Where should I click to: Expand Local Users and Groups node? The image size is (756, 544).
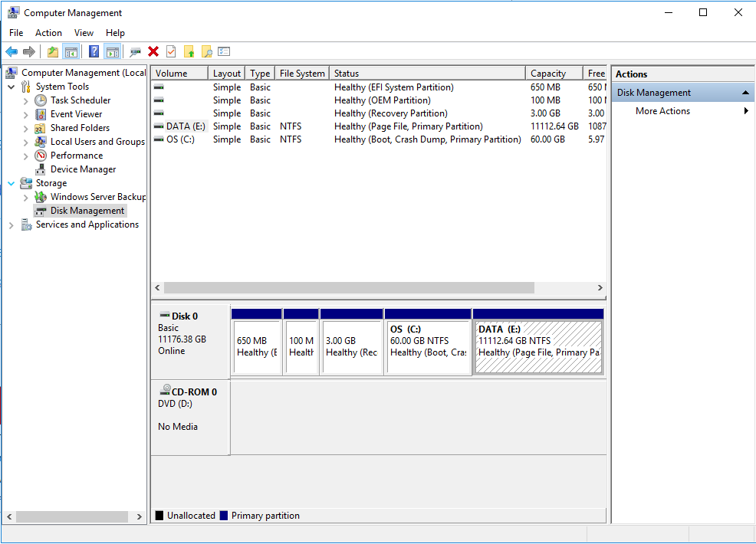(x=25, y=143)
